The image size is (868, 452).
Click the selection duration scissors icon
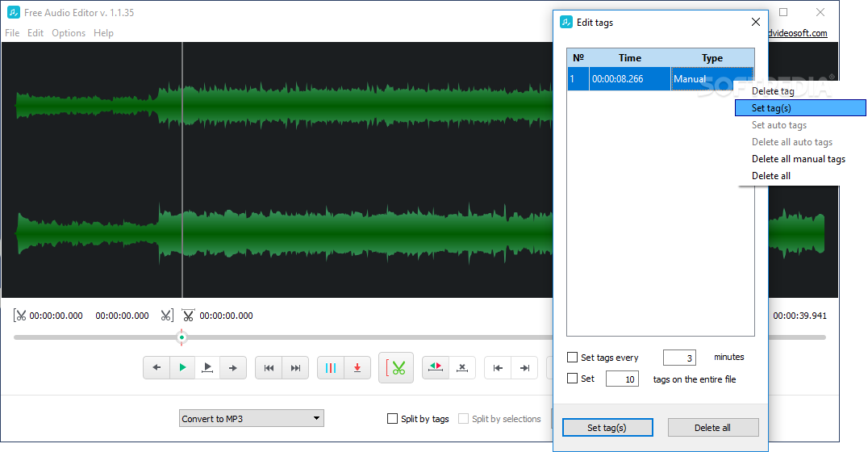pos(188,316)
